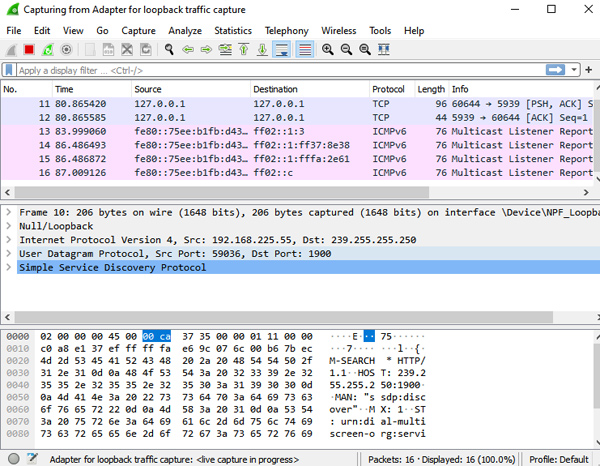600x466 pixels.
Task: Click highlighted bytes 00 ca in hex
Action: click(157, 336)
